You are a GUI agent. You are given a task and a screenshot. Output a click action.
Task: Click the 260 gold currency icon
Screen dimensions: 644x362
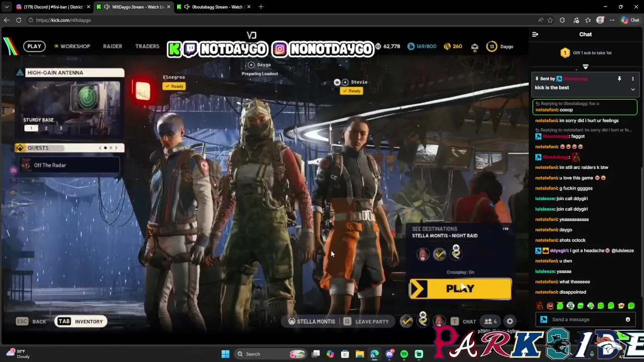click(447, 47)
